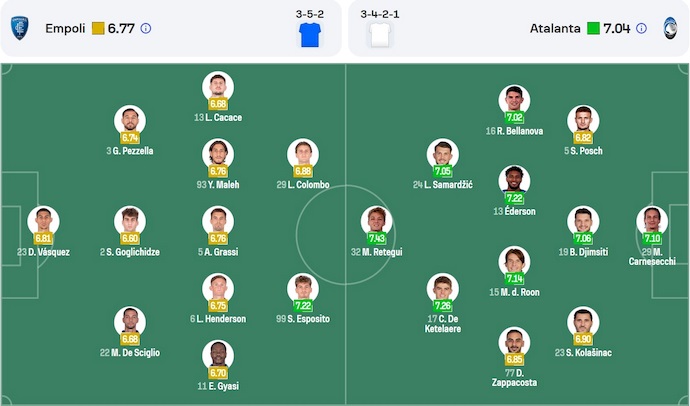Click the Empoli team name
The image size is (690, 406).
pyautogui.click(x=65, y=29)
